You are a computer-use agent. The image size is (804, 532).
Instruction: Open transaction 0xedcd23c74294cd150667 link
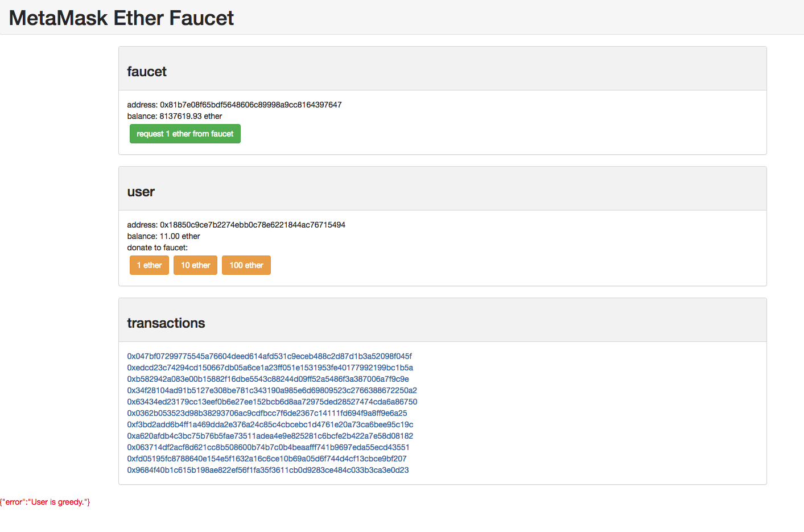click(270, 368)
